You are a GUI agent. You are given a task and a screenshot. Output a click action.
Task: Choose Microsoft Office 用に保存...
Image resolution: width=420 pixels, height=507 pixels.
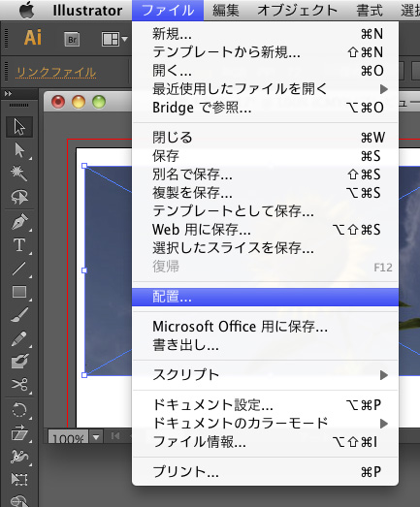pos(265,327)
